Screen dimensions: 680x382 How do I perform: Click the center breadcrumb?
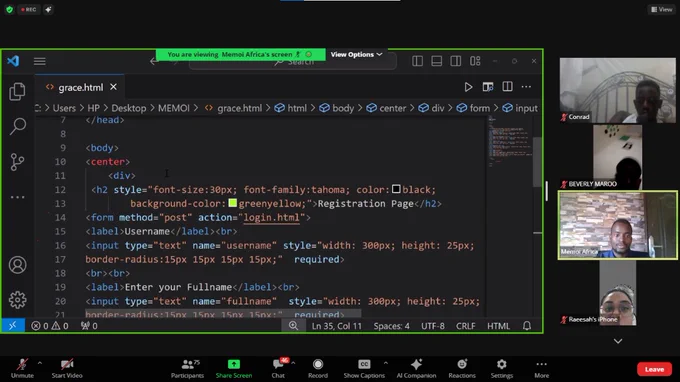(x=386, y=108)
